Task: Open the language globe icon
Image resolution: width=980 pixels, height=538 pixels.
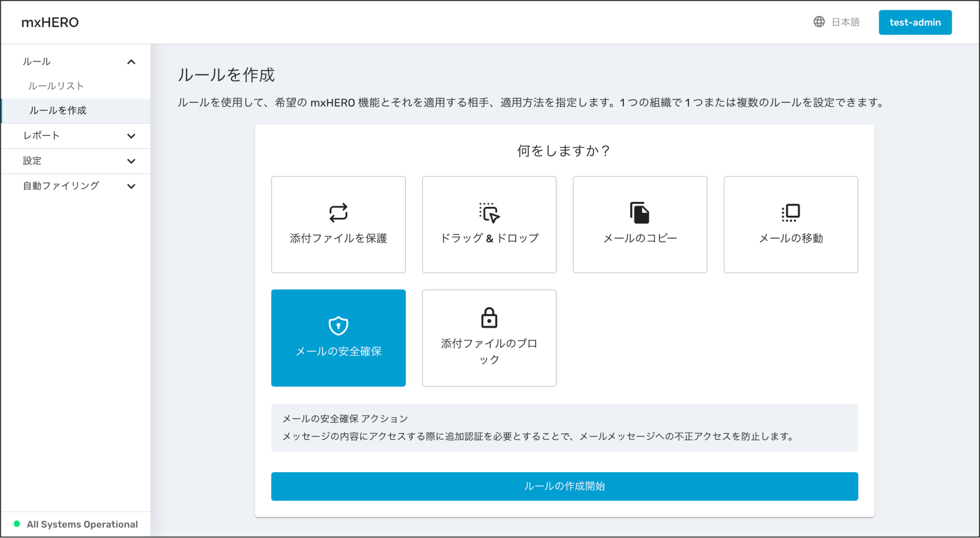Action: [819, 22]
